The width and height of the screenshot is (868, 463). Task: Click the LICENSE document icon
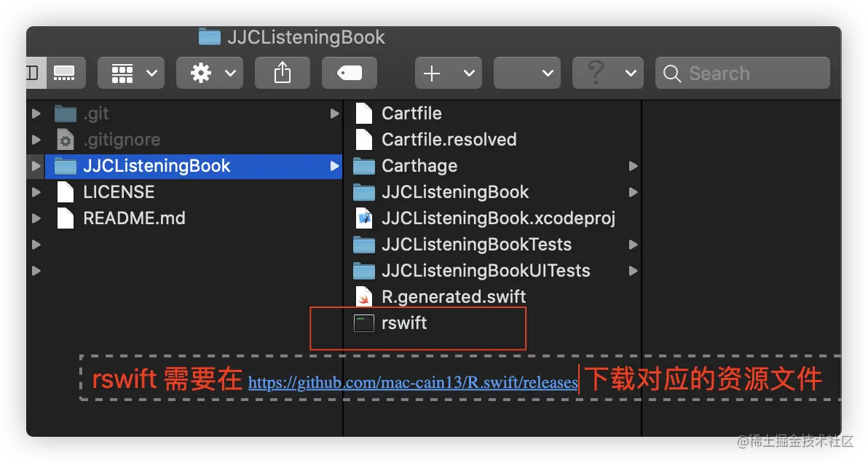(66, 192)
